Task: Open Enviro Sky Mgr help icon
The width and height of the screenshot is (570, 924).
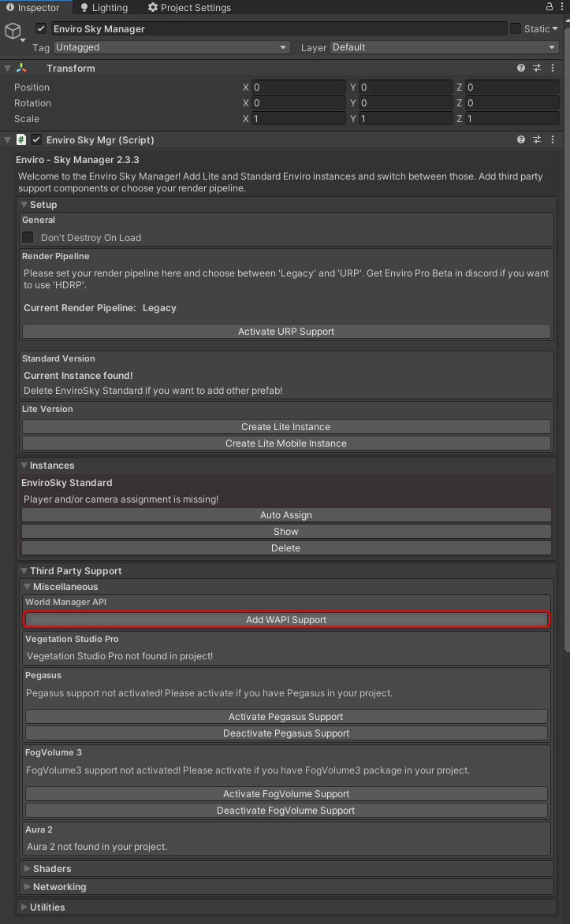Action: pyautogui.click(x=521, y=140)
